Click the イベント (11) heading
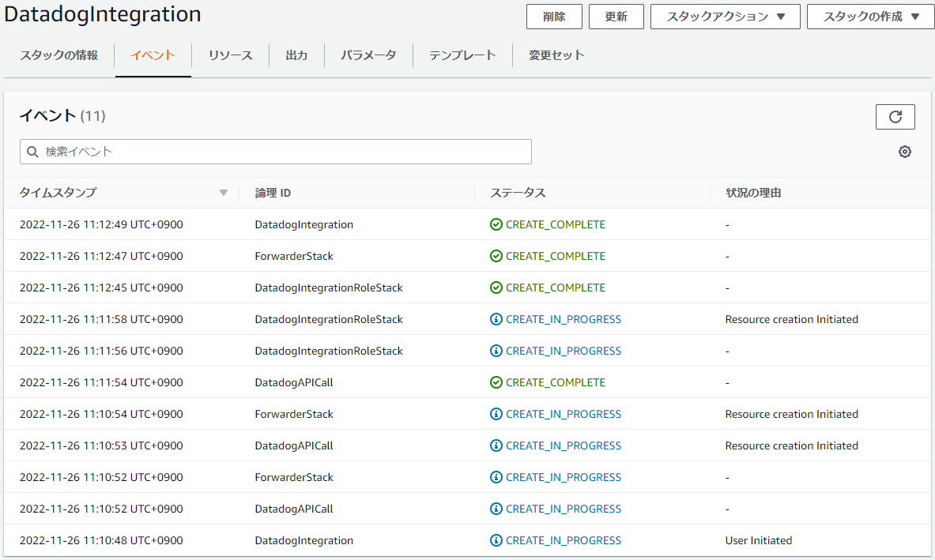935x560 pixels. click(62, 115)
